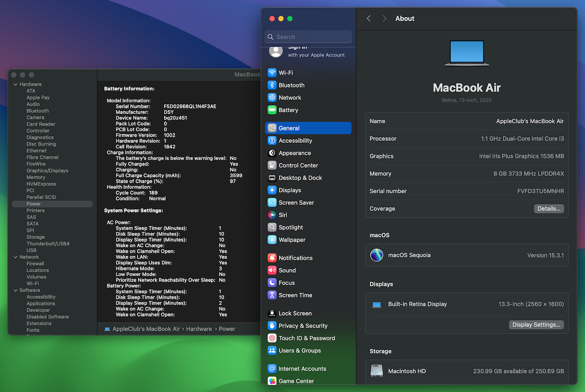The height and width of the screenshot is (392, 585).
Task: Click the Cycle Count value 189
Action: [x=153, y=193]
